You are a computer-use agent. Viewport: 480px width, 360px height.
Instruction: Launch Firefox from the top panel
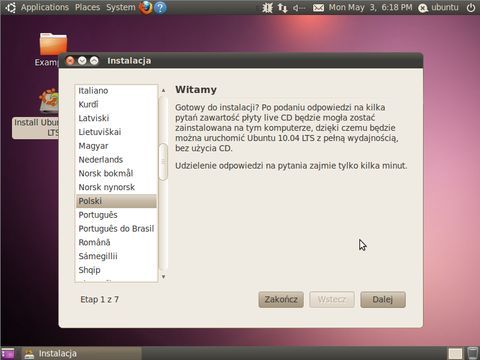pos(146,7)
